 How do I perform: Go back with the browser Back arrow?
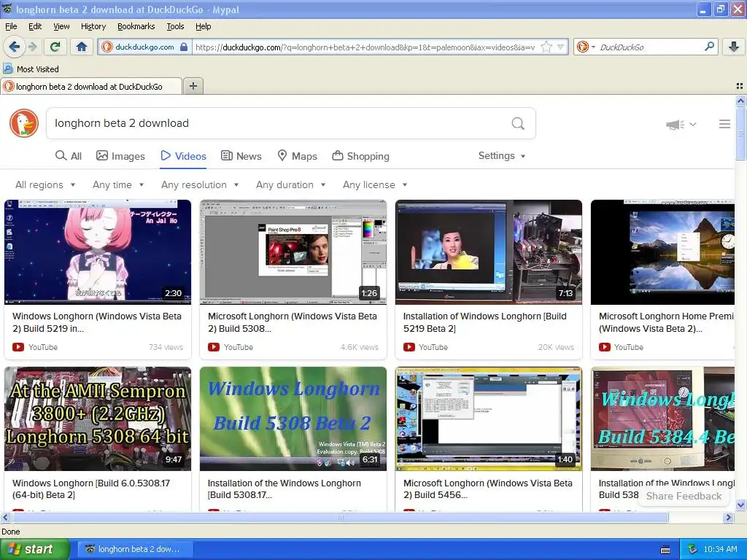click(15, 47)
